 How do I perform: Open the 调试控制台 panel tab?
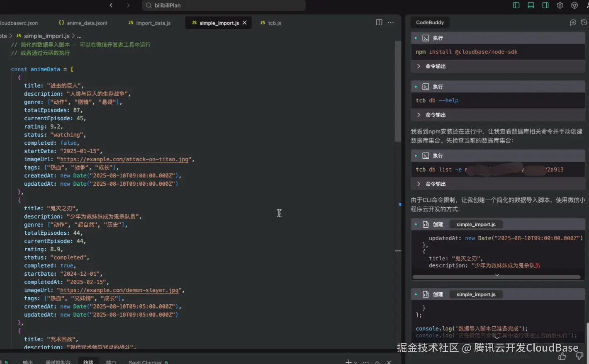click(58, 361)
